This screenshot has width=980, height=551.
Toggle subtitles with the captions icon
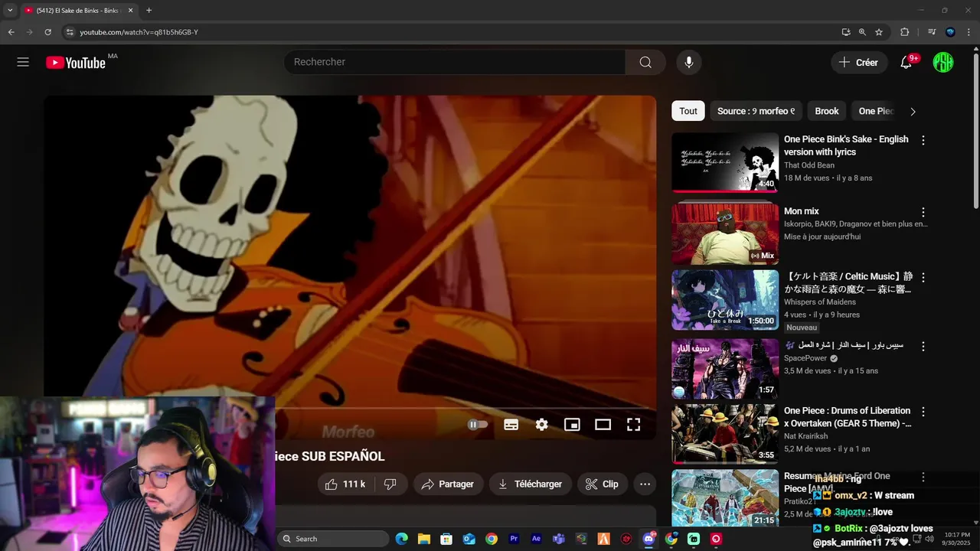coord(511,424)
